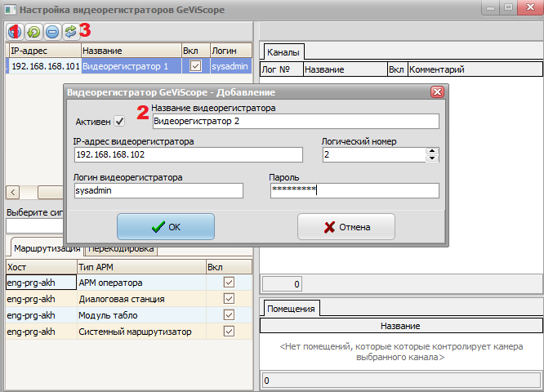The image size is (544, 392).
Task: Click the Пароль password field
Action: [354, 190]
